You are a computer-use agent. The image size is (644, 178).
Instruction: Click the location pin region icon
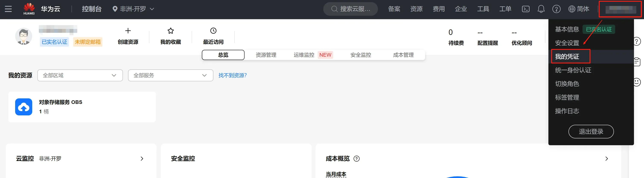tap(115, 9)
